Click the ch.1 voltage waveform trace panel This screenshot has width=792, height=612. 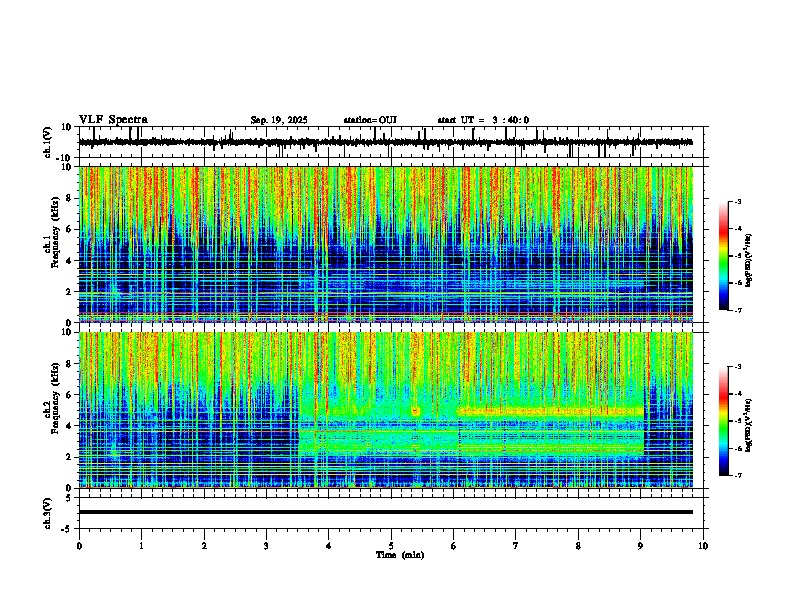click(393, 142)
